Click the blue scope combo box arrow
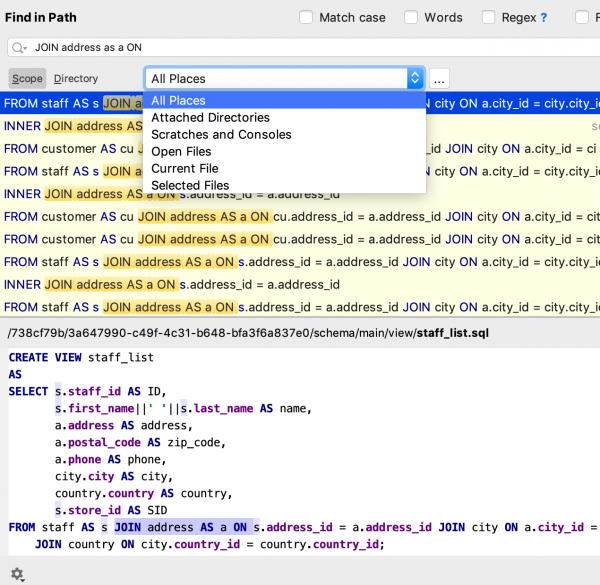This screenshot has width=600, height=585. coord(415,78)
